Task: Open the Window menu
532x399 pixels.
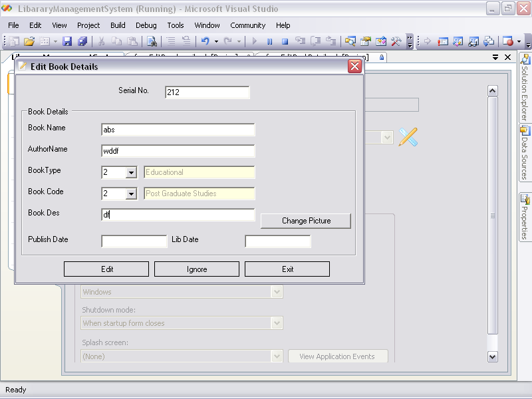Action: 207,25
